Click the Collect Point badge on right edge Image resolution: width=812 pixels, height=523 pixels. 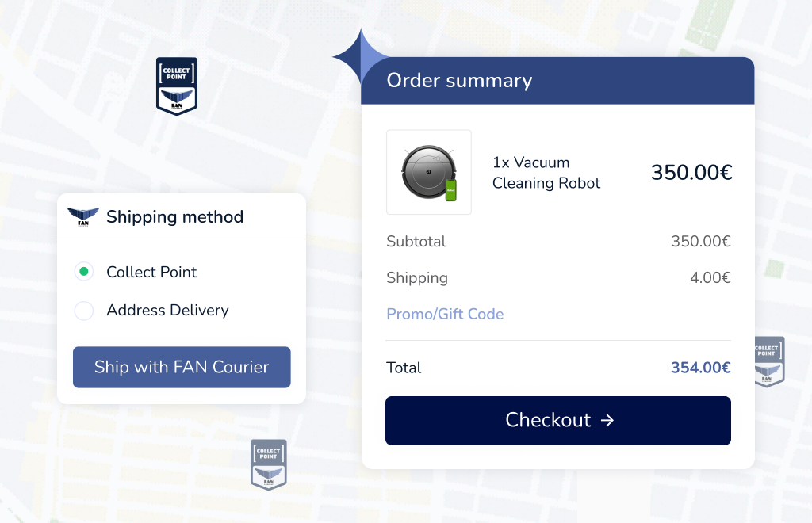tap(768, 361)
